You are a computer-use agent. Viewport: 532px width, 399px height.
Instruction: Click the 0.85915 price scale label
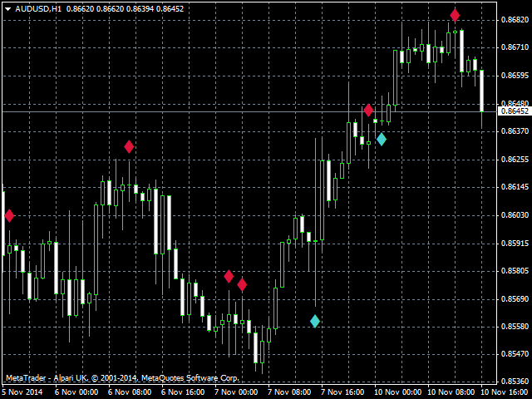(515, 244)
